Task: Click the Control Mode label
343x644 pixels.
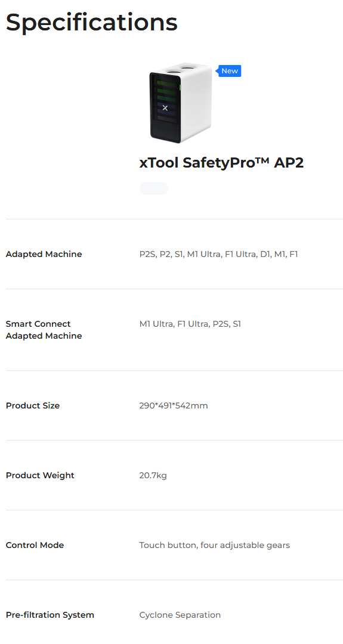Action: point(35,546)
